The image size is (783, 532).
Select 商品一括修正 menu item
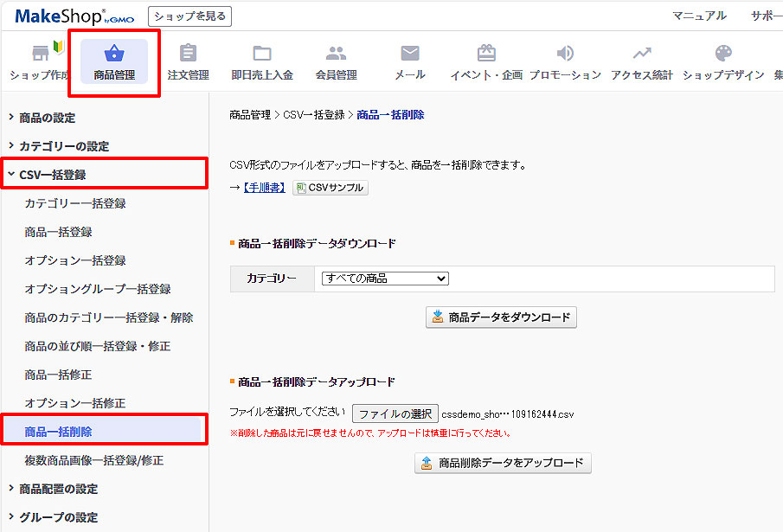coord(59,375)
